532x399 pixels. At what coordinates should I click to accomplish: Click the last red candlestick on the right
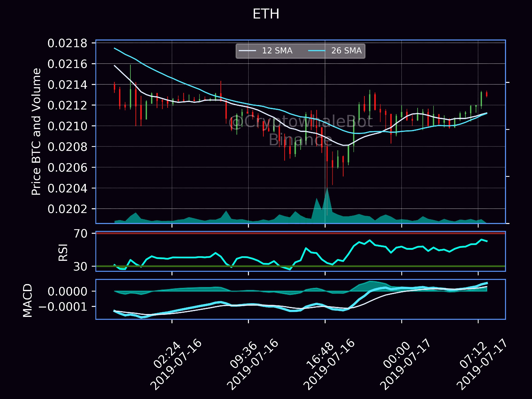pyautogui.click(x=486, y=94)
